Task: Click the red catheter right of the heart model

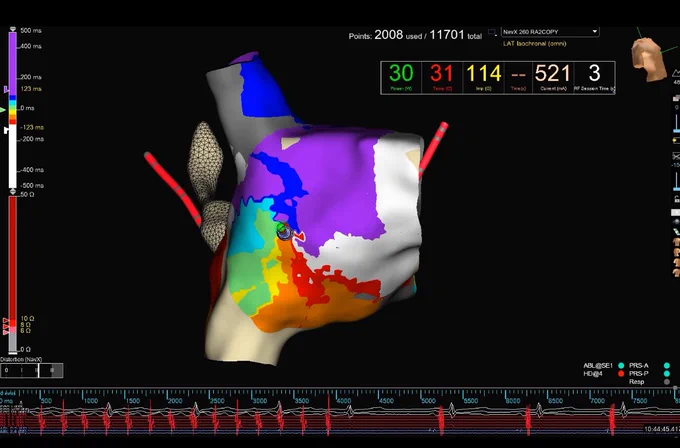Action: [433, 149]
